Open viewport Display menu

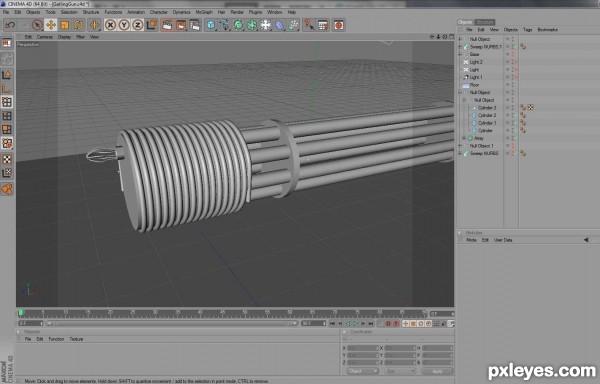click(x=65, y=37)
